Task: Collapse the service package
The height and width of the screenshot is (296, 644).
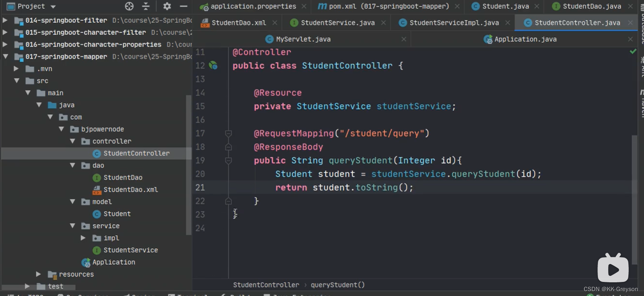Action: 72,226
